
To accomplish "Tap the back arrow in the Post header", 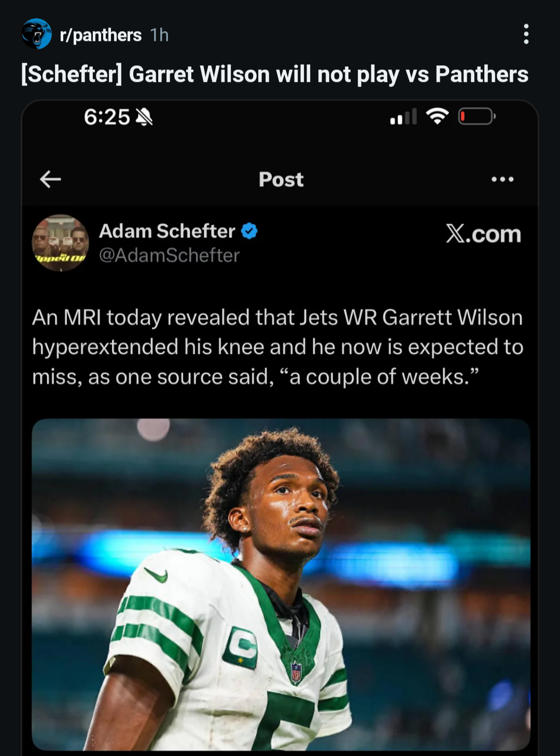I will click(50, 179).
